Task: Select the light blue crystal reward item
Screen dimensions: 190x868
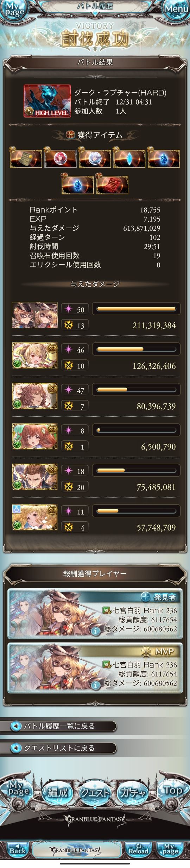Action: pyautogui.click(x=129, y=159)
